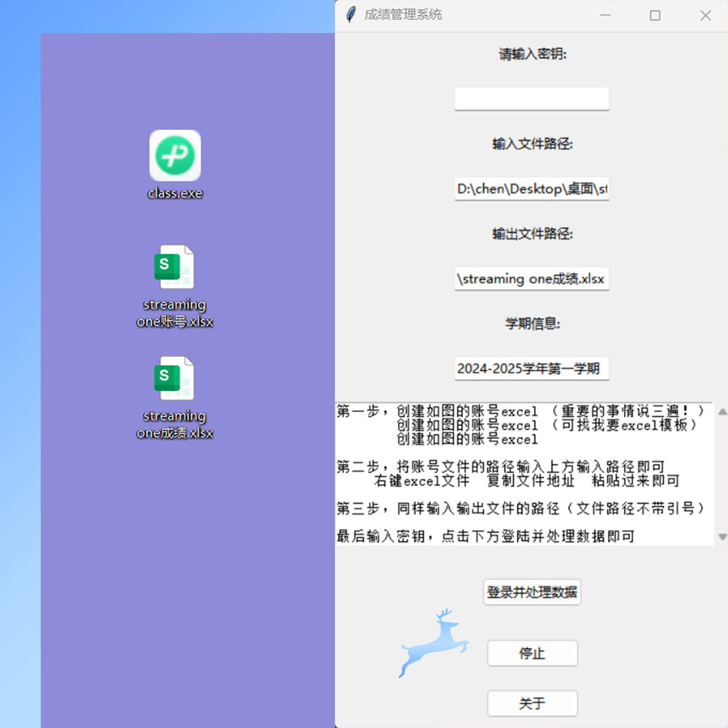Click the green class.exe program logo
This screenshot has height=728, width=728.
[x=174, y=154]
